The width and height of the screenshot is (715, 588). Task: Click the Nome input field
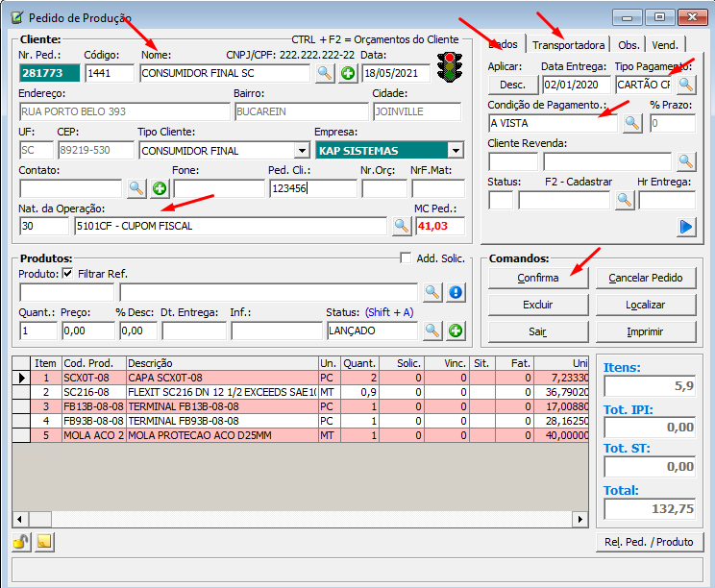pyautogui.click(x=225, y=73)
